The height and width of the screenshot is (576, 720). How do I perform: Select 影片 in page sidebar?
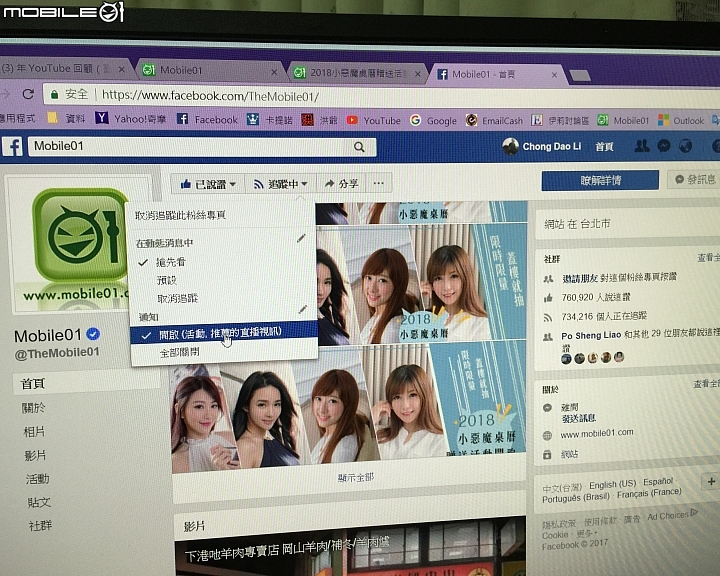pyautogui.click(x=35, y=455)
